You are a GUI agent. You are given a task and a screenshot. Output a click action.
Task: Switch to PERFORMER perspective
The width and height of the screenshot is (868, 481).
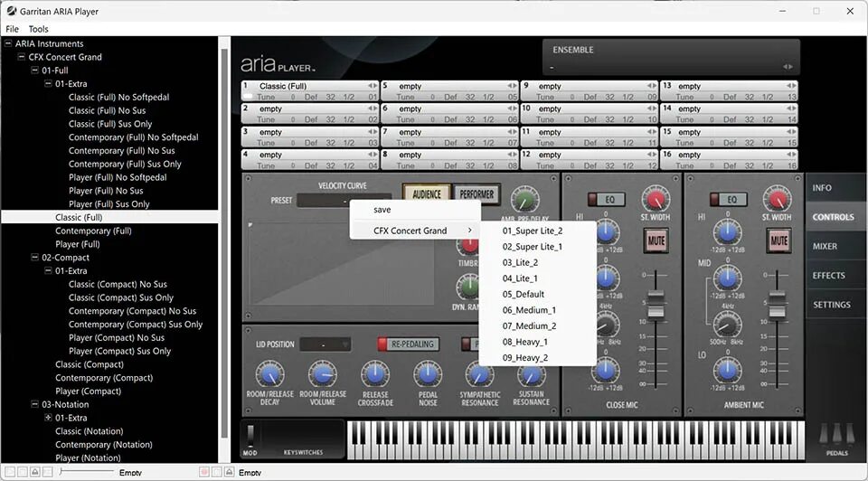coord(476,194)
